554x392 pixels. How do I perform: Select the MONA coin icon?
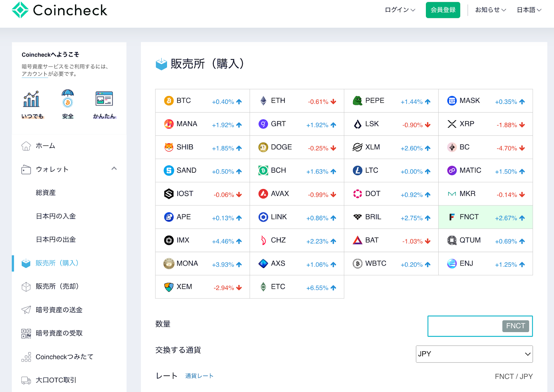click(x=169, y=264)
